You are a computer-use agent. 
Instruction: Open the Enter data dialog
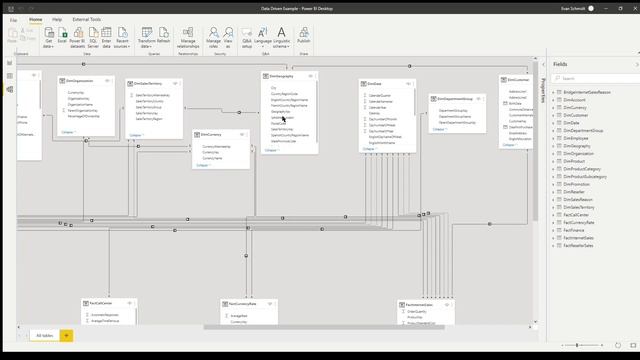click(106, 38)
